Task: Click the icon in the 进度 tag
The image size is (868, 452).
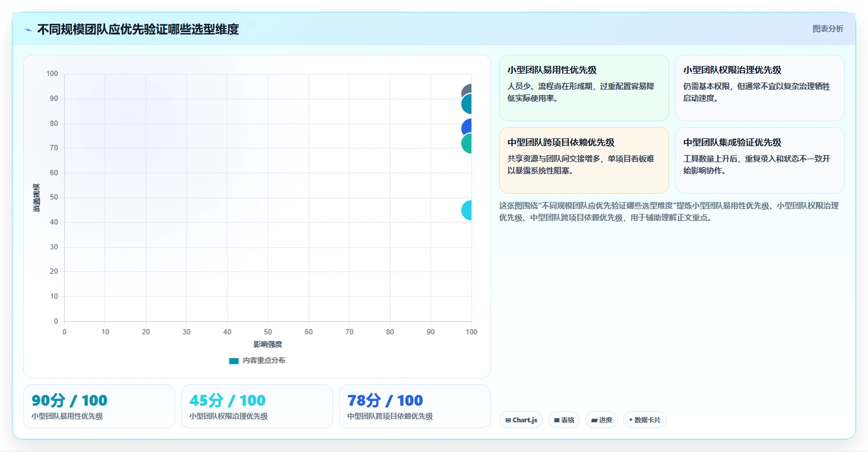Action: (594, 421)
